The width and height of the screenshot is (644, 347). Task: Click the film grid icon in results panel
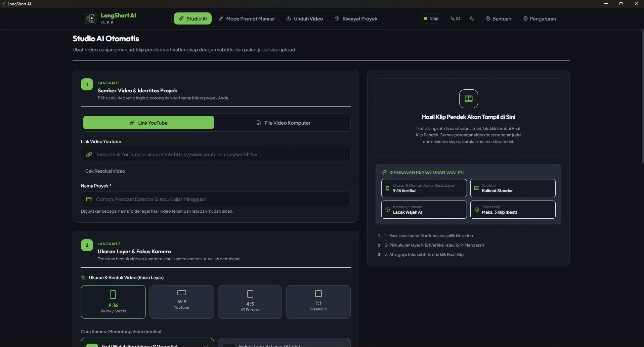[468, 98]
